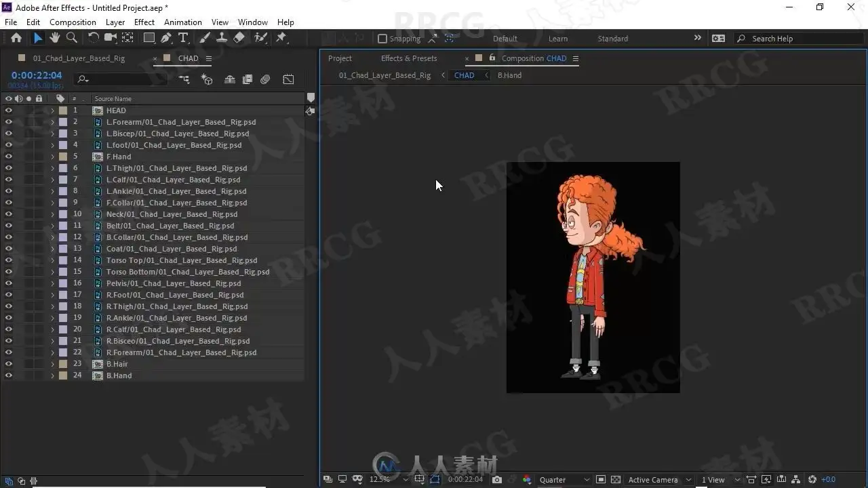Expand the F.Hand layer twirl arrow
The image size is (868, 488).
(x=52, y=157)
